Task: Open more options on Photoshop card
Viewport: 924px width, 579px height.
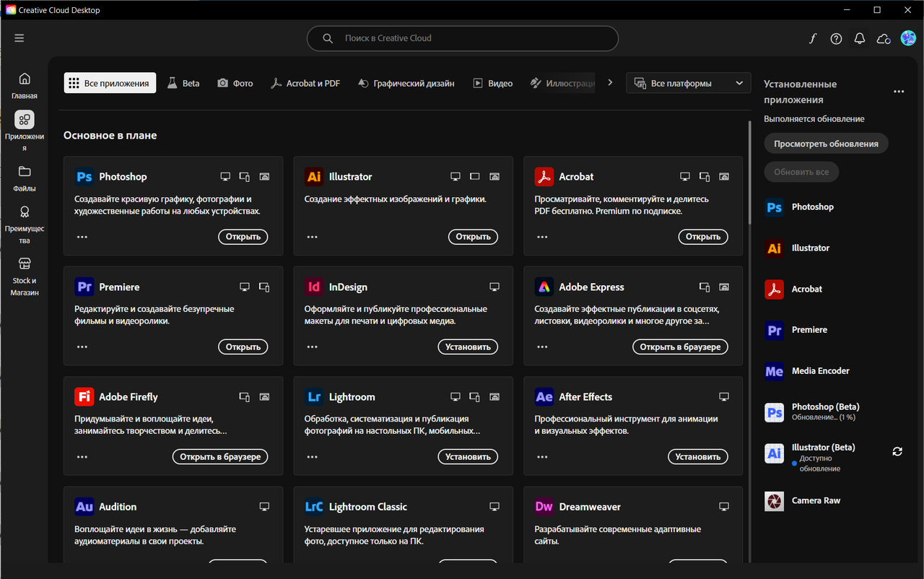Action: [82, 237]
